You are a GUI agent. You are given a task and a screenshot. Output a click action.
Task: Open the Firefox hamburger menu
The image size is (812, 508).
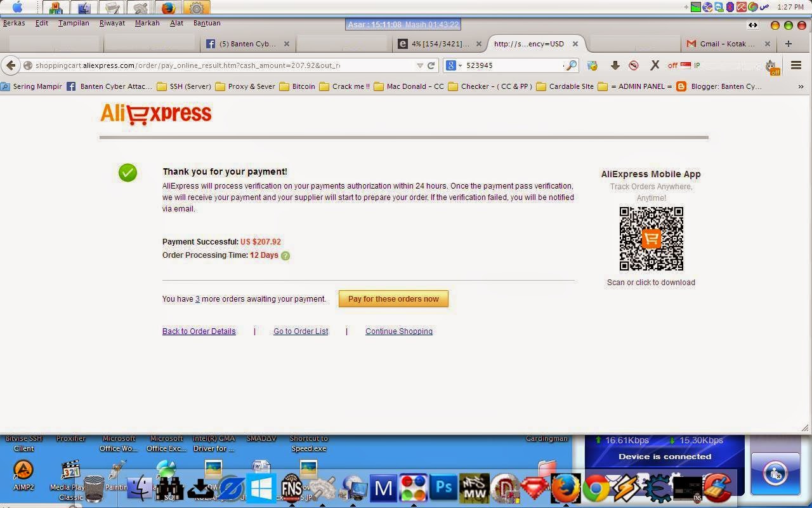click(x=796, y=65)
